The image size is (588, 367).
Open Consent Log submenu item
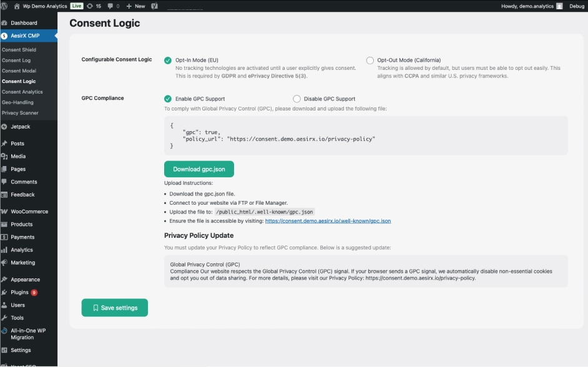pyautogui.click(x=16, y=61)
